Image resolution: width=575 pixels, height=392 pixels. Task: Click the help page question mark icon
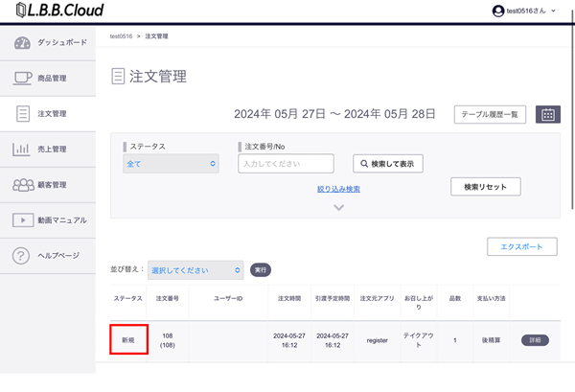[22, 255]
